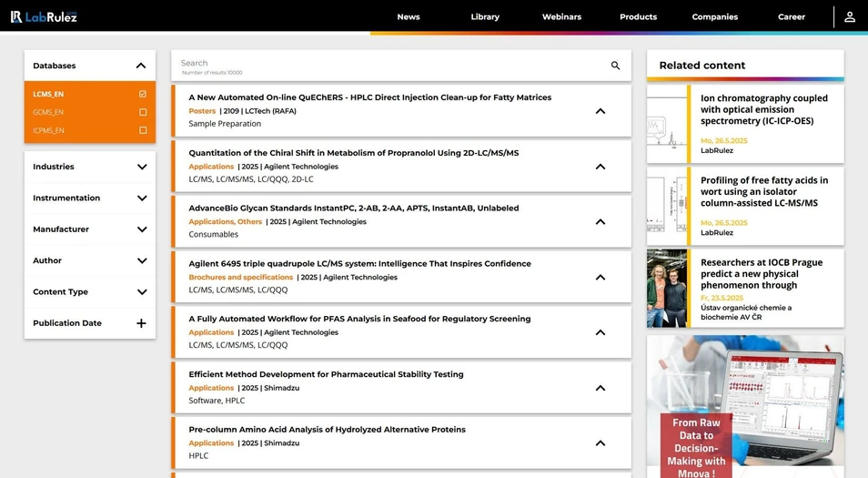Expand the Industries filter dropdown
The width and height of the screenshot is (868, 478).
[x=141, y=167]
